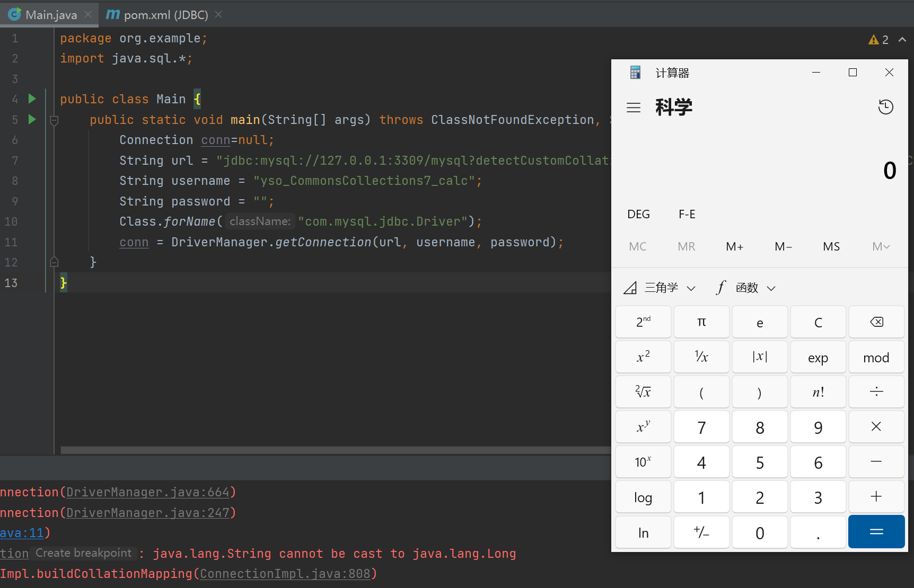Click the C clear key
Viewport: 914px width, 588px height.
tap(818, 322)
